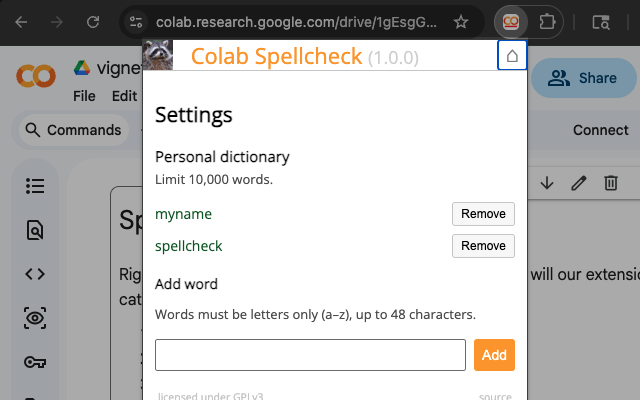640x400 pixels.
Task: Open the variables inspector eye icon
Action: [35, 318]
